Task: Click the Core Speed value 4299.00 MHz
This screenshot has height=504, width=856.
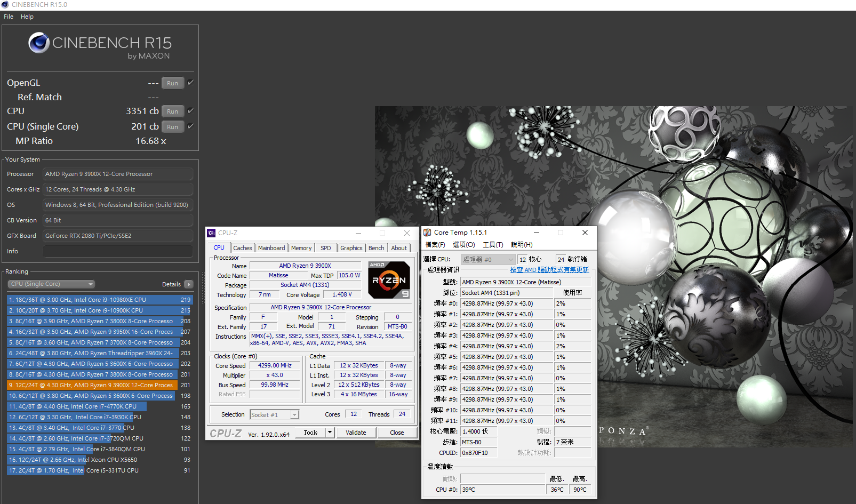Action: pos(275,366)
